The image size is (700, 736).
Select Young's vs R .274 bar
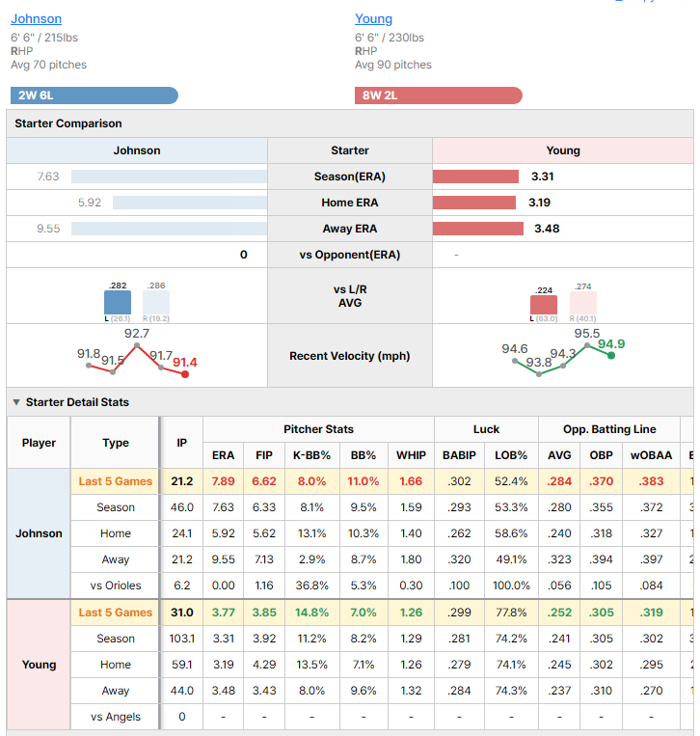583,303
